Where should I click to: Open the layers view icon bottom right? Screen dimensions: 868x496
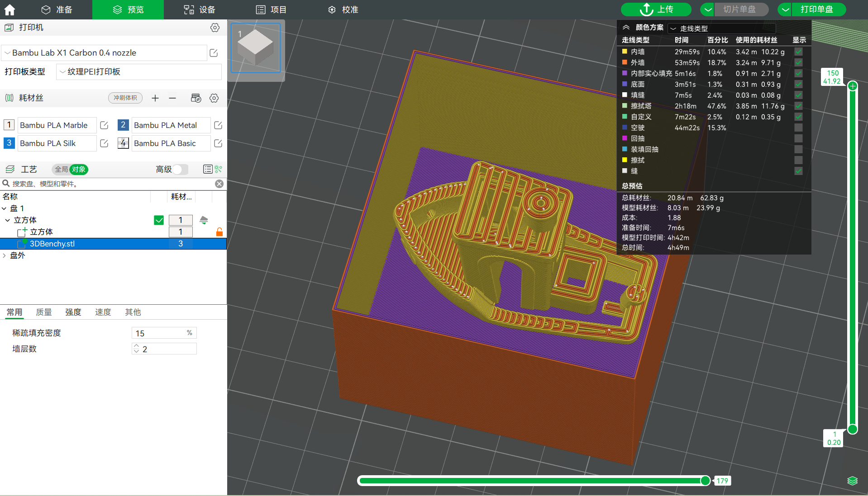point(852,481)
